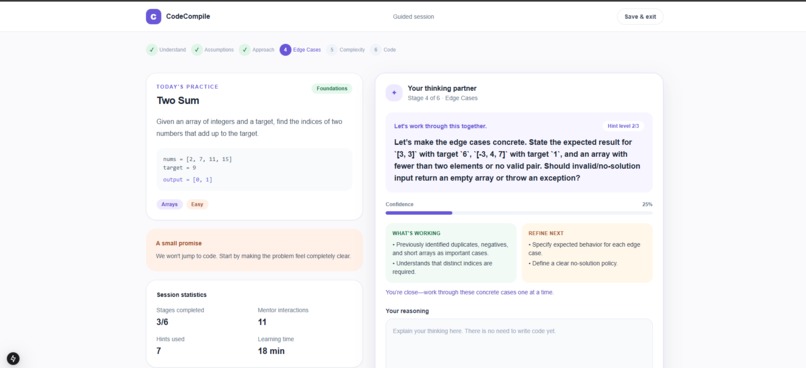Click the Hints used value 7
Image resolution: width=806 pixels, height=368 pixels.
tap(159, 351)
